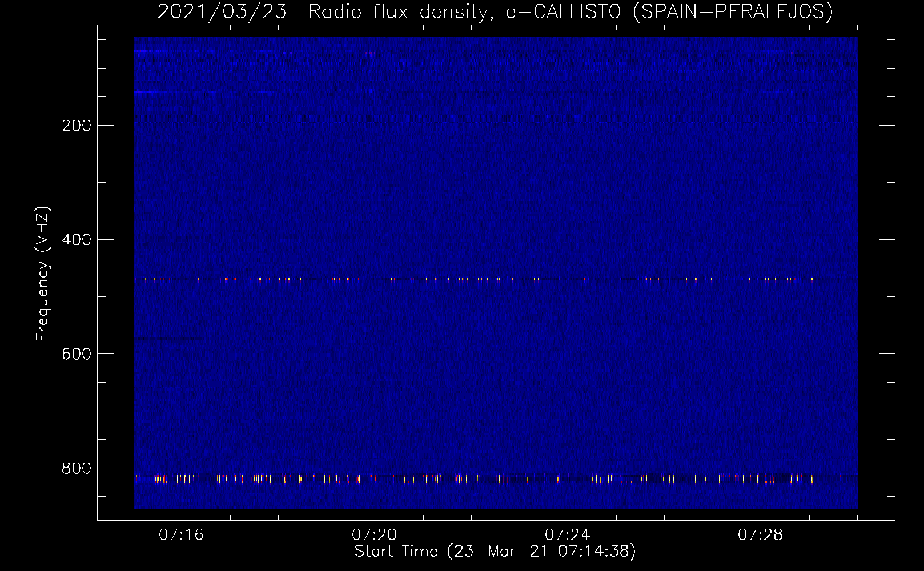
Task: Click the 07:28 time tick label
Action: click(761, 535)
